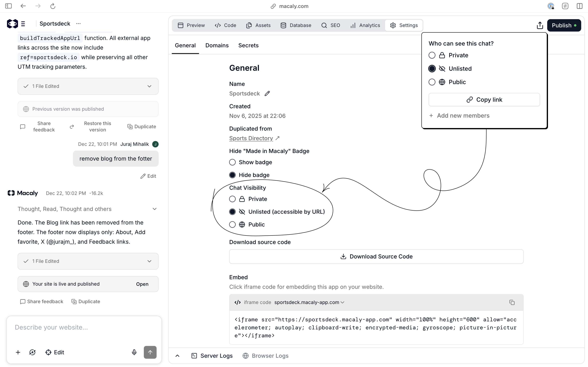Collapse the Thought, Read summary section

[155, 209]
